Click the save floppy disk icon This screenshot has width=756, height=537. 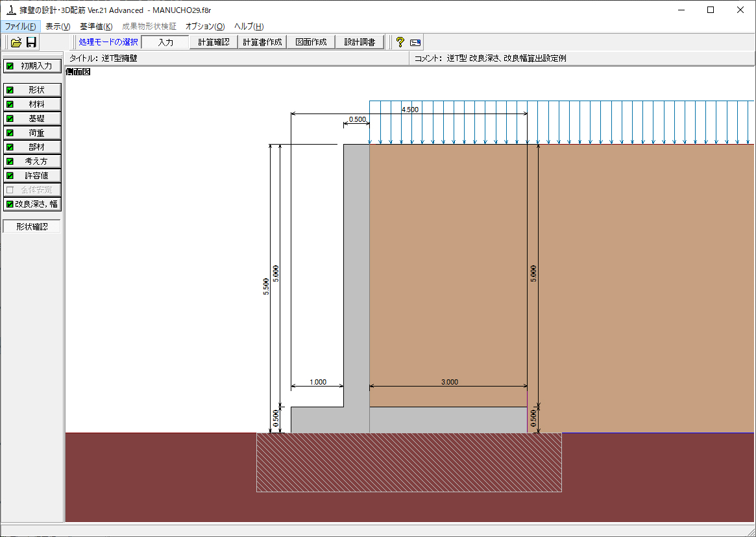(31, 42)
